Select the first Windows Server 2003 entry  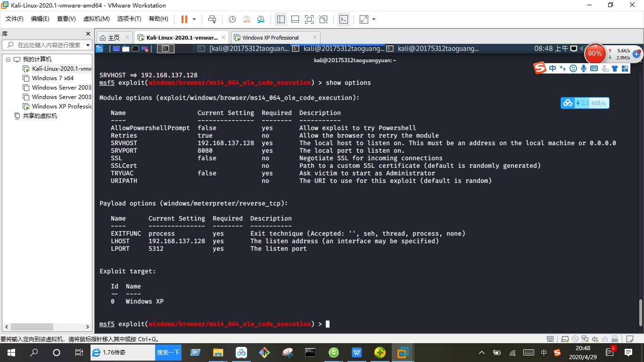click(58, 88)
